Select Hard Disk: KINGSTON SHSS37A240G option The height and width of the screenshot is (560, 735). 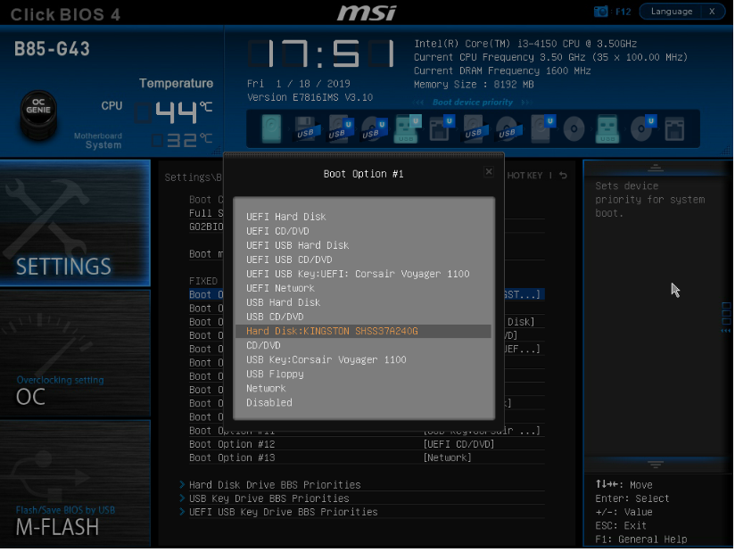pyautogui.click(x=332, y=331)
